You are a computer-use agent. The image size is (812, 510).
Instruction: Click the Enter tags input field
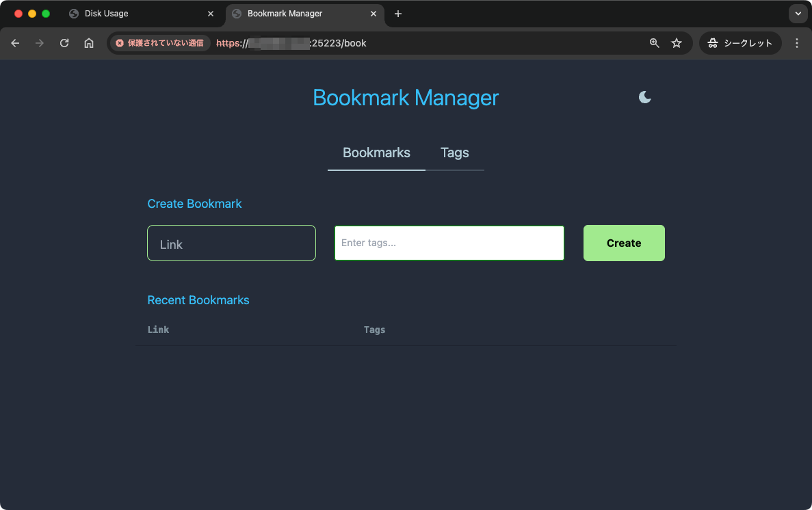coord(449,243)
